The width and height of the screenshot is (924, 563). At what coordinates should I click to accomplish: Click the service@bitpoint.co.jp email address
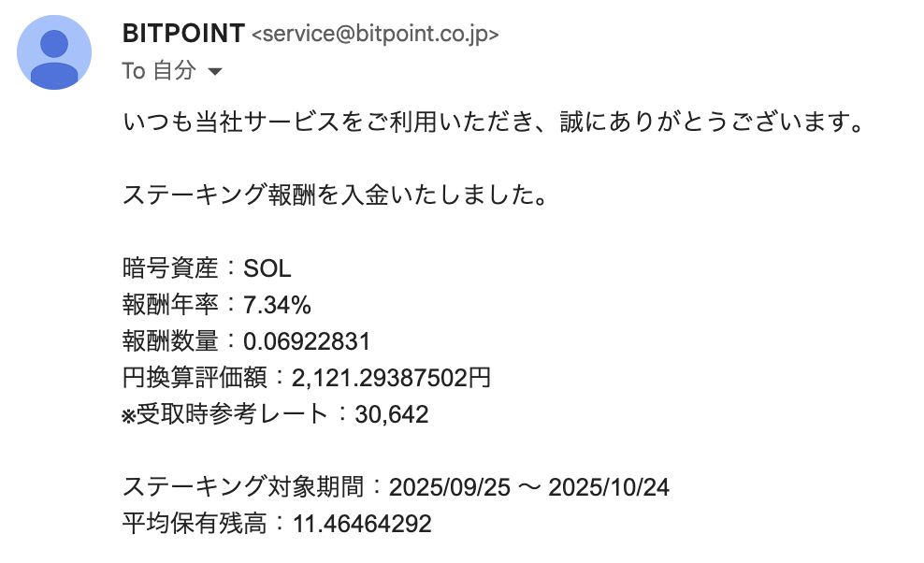(x=375, y=35)
